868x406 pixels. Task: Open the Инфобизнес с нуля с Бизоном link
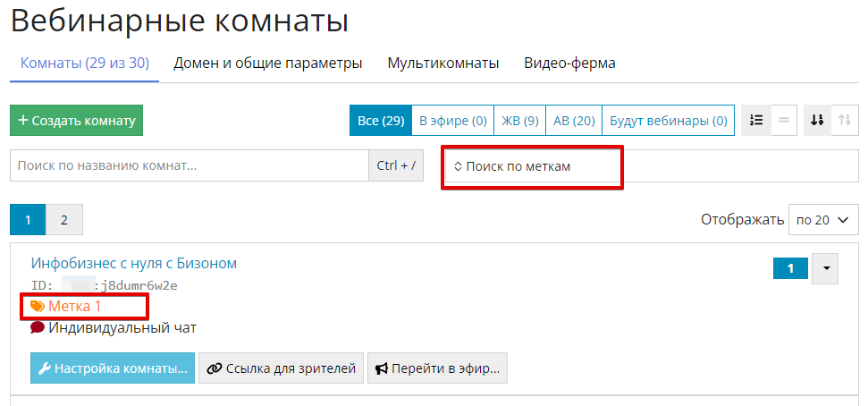pyautogui.click(x=134, y=263)
